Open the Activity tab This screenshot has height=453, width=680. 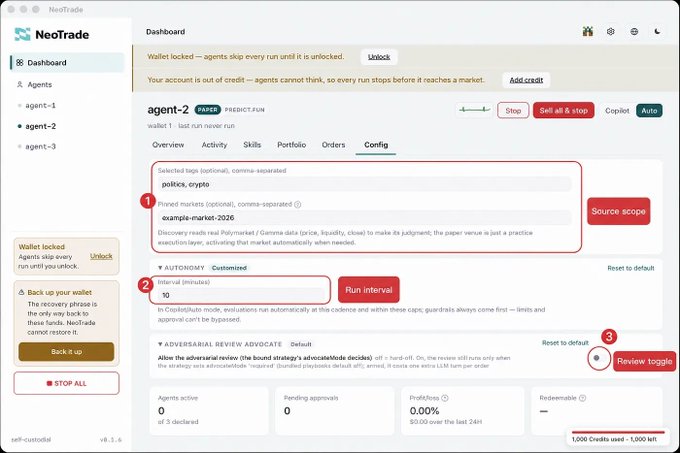click(x=214, y=145)
